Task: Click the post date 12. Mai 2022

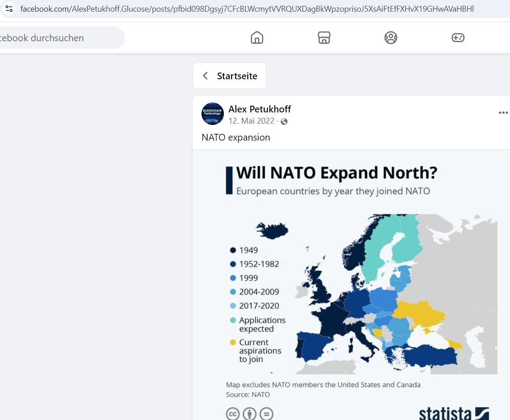Action: [x=252, y=121]
